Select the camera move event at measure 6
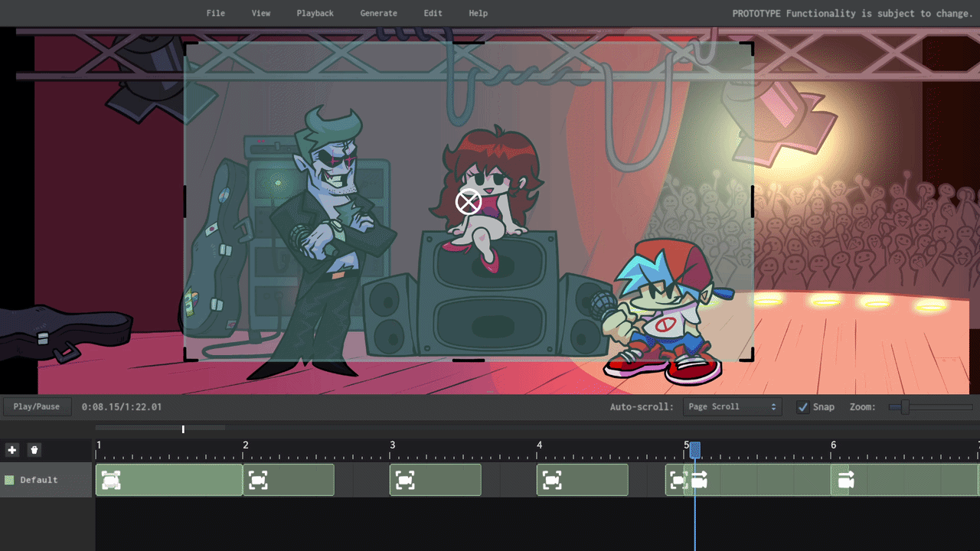 click(846, 480)
